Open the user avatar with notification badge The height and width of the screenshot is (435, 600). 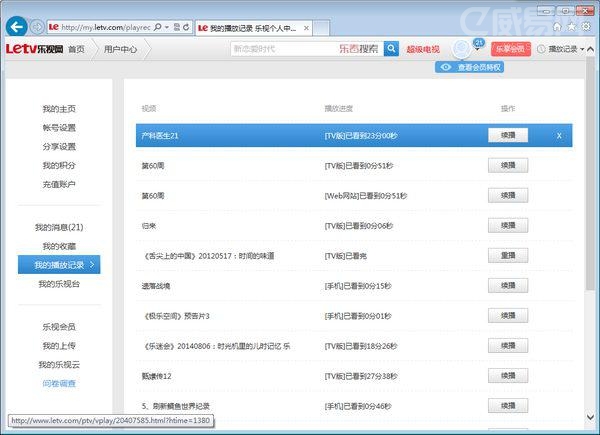coord(462,48)
